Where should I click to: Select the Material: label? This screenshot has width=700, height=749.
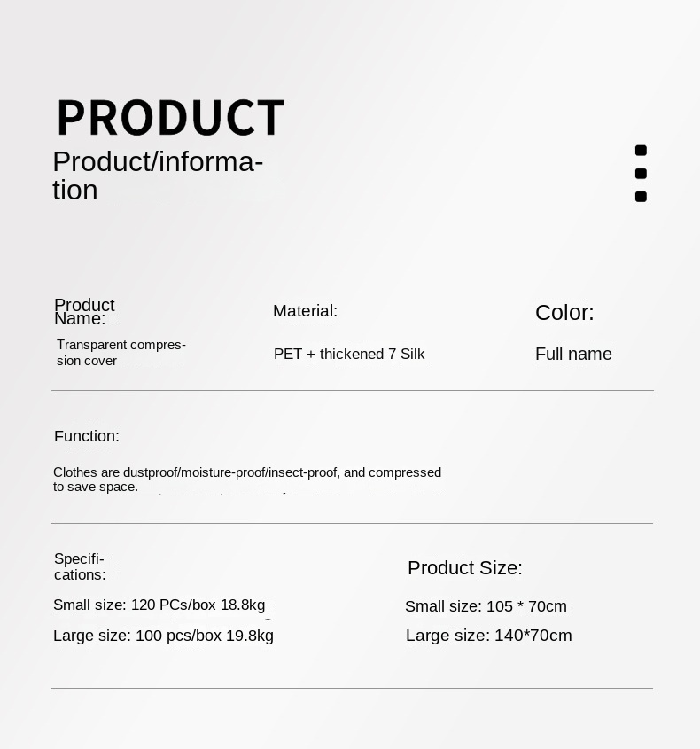(x=305, y=311)
